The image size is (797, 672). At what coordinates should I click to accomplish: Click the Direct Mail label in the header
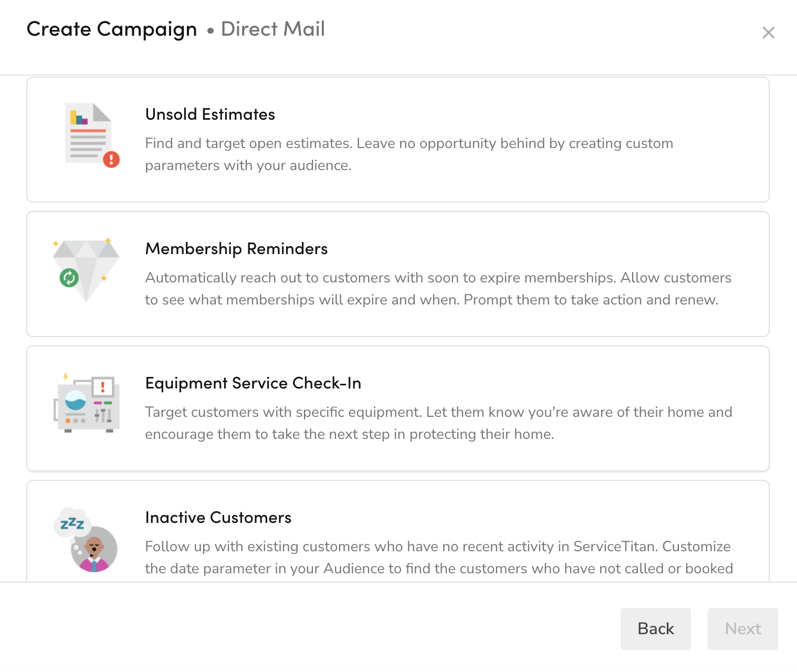tap(273, 29)
